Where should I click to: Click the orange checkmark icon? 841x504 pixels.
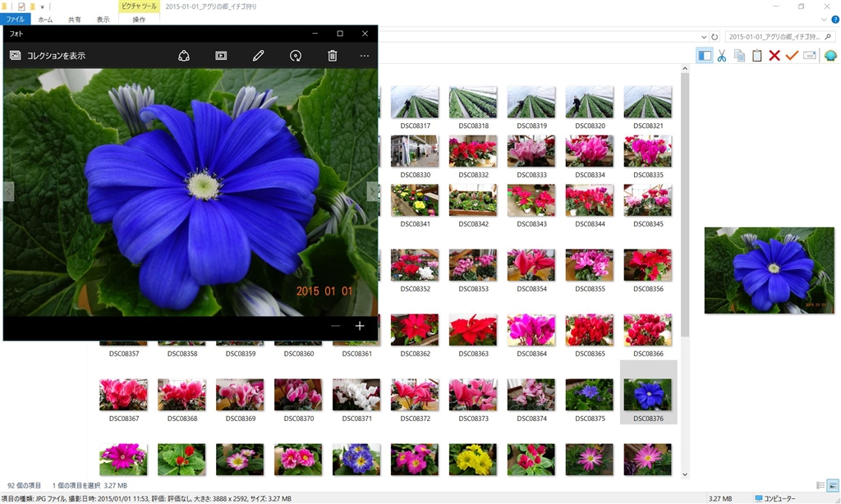pos(792,56)
